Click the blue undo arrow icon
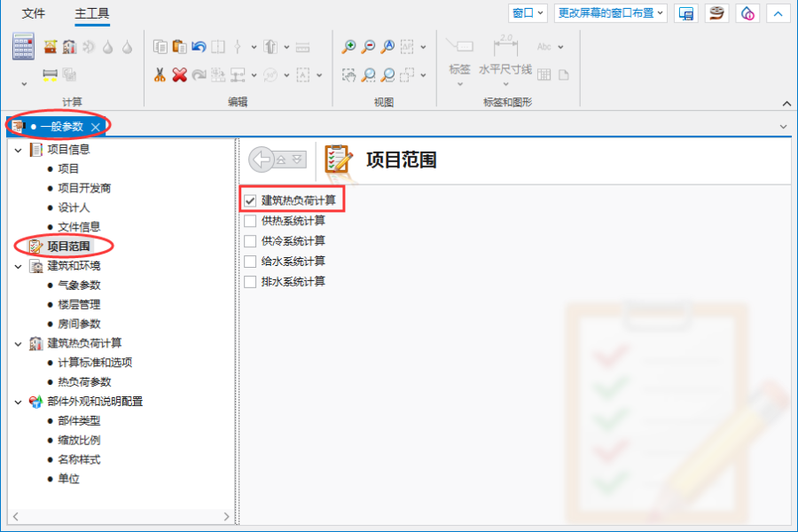This screenshot has width=798, height=532. coord(199,47)
